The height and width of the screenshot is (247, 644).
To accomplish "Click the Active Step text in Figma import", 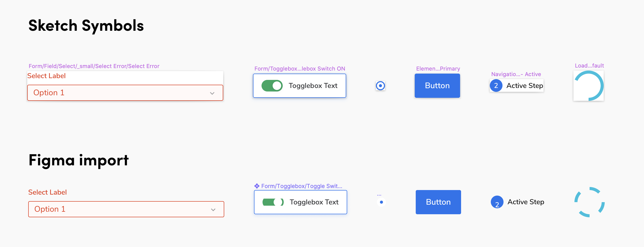I will pos(526,202).
